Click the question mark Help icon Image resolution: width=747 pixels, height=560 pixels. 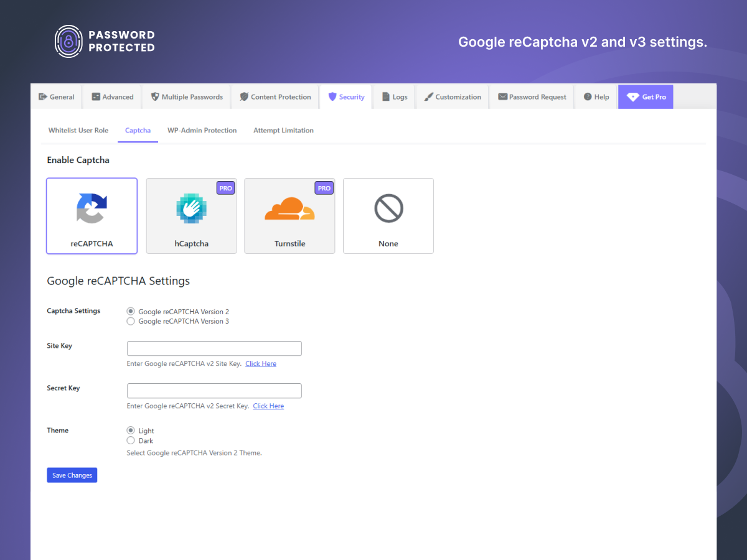588,97
